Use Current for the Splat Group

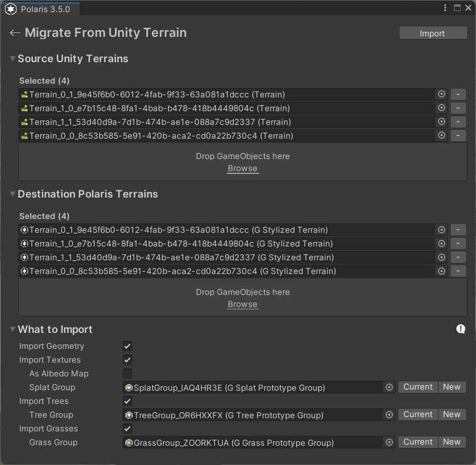point(418,387)
